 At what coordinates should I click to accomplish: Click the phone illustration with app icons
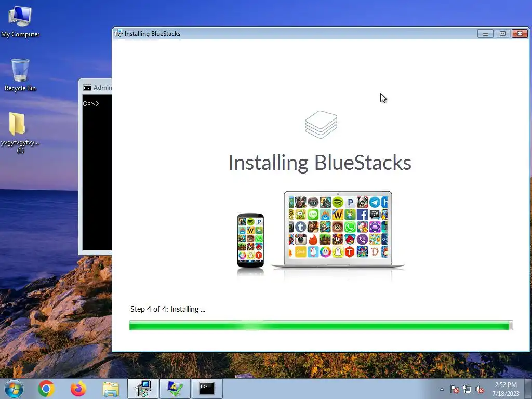point(250,240)
